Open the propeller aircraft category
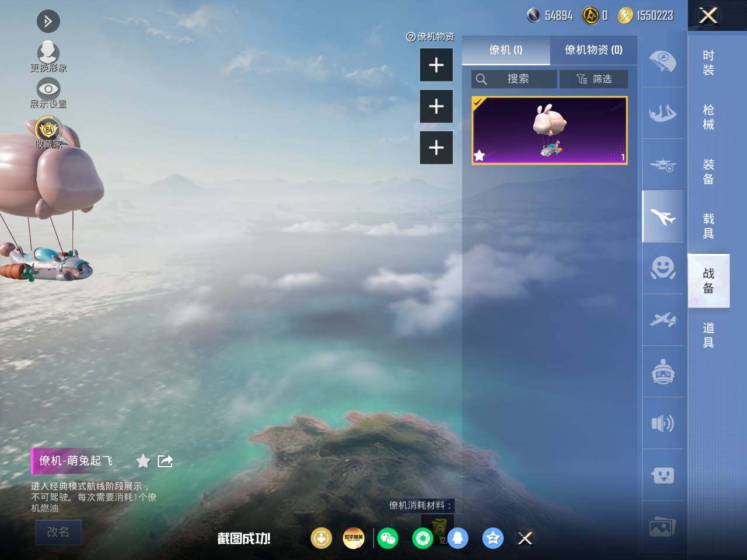Image resolution: width=747 pixels, height=560 pixels. [x=663, y=320]
